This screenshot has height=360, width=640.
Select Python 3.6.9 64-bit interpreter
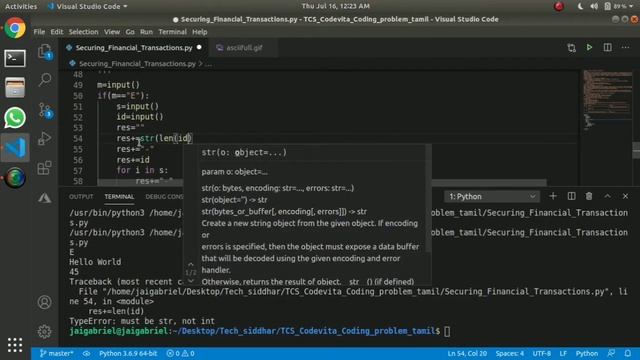128,353
